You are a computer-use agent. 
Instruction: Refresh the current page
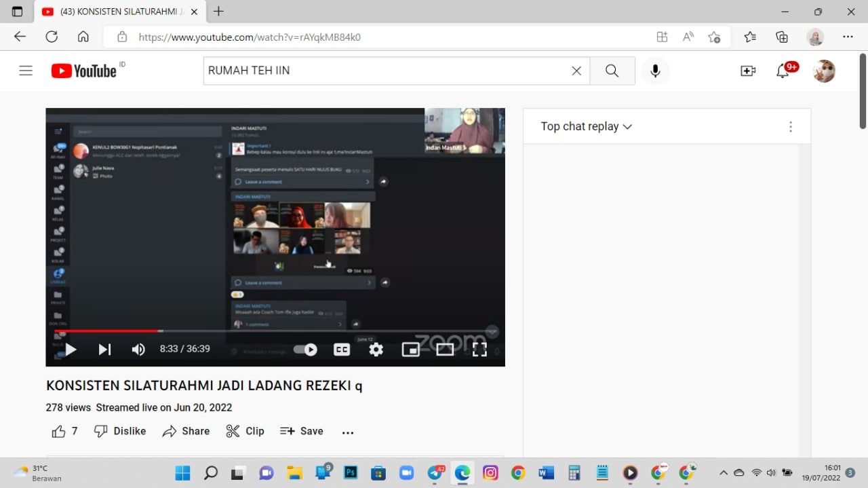point(52,37)
